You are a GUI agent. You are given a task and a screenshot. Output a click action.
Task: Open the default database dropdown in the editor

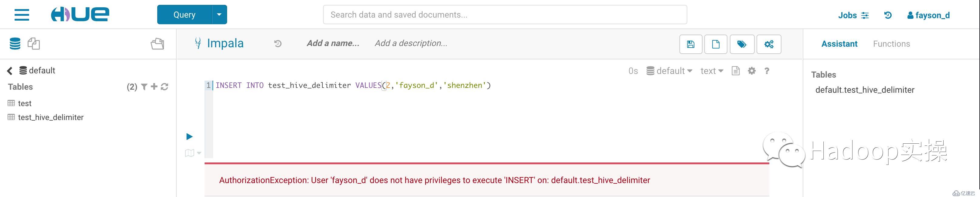(669, 71)
